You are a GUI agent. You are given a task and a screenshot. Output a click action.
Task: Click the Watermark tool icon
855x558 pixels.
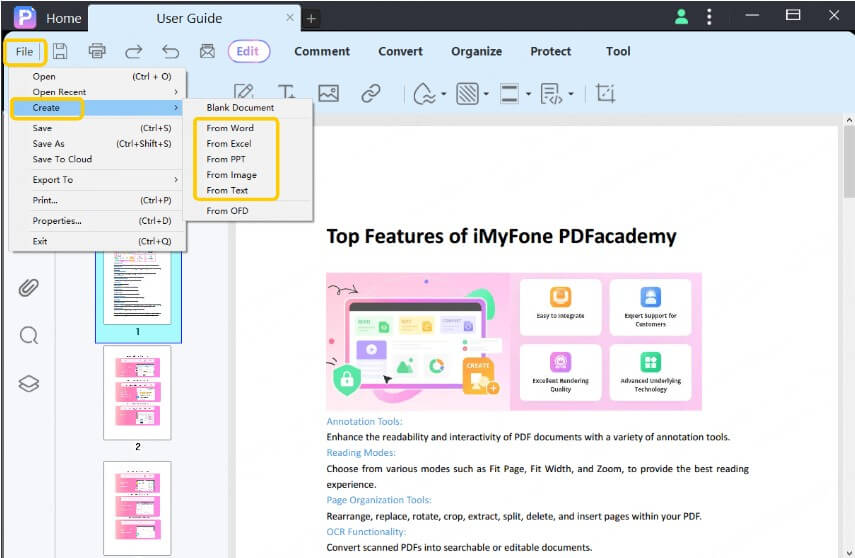click(424, 93)
